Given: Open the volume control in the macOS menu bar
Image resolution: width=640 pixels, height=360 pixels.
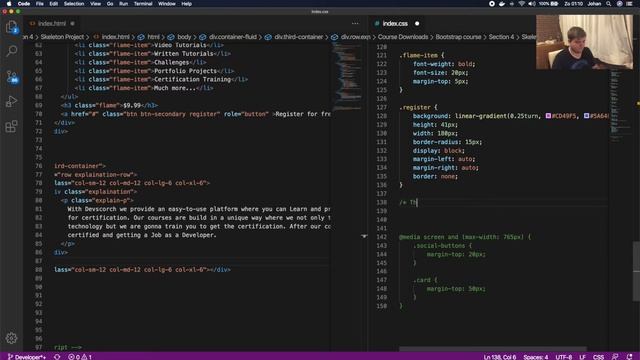Looking at the screenshot, I should pos(532,4).
